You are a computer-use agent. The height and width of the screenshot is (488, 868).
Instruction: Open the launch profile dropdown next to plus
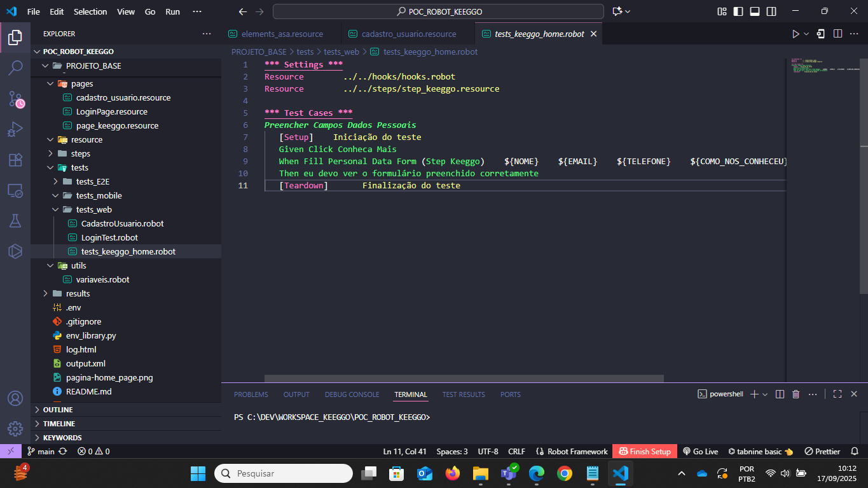pyautogui.click(x=765, y=394)
